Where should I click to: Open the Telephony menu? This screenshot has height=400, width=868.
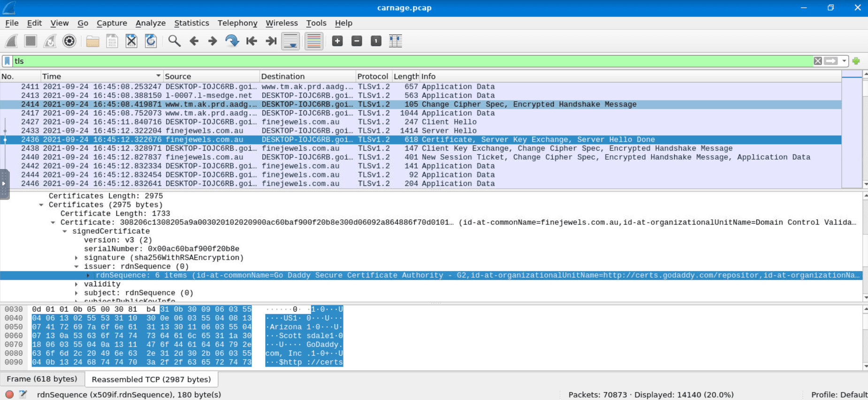coord(237,23)
